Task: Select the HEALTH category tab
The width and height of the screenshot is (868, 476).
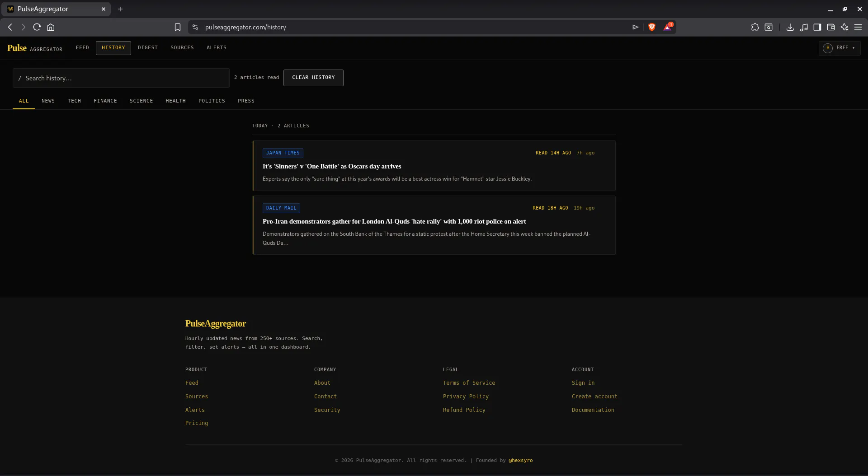Action: 176,101
